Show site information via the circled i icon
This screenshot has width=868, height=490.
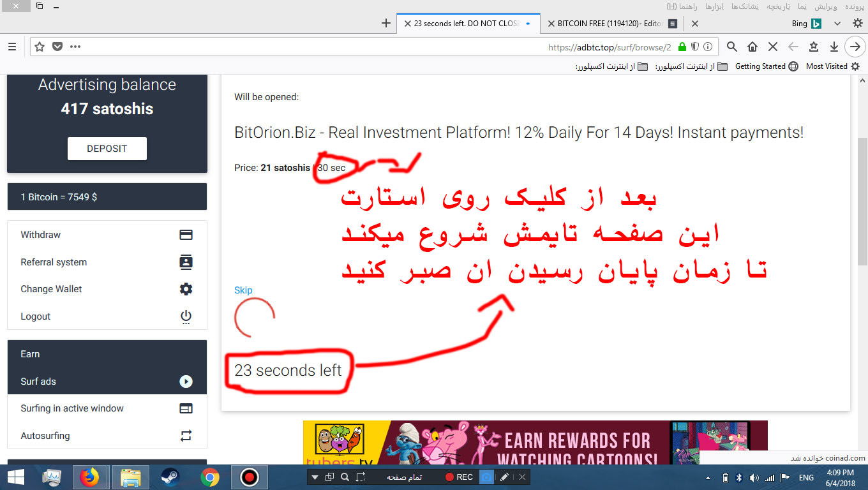(x=707, y=47)
